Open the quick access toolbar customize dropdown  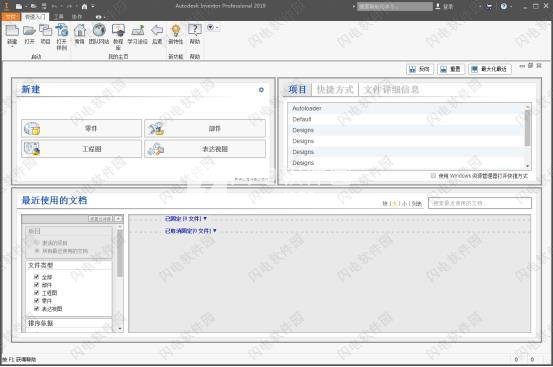93,6
